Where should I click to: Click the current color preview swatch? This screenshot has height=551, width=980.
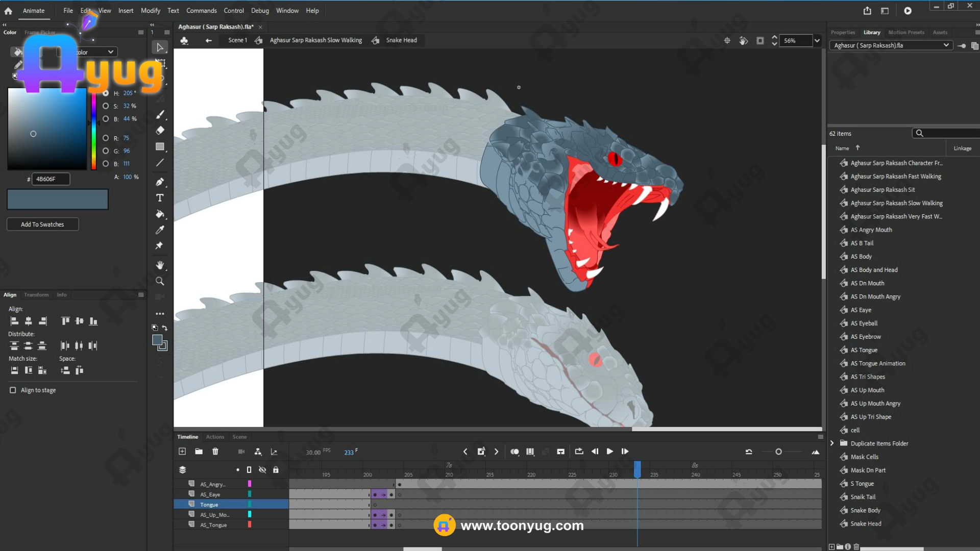click(x=57, y=199)
